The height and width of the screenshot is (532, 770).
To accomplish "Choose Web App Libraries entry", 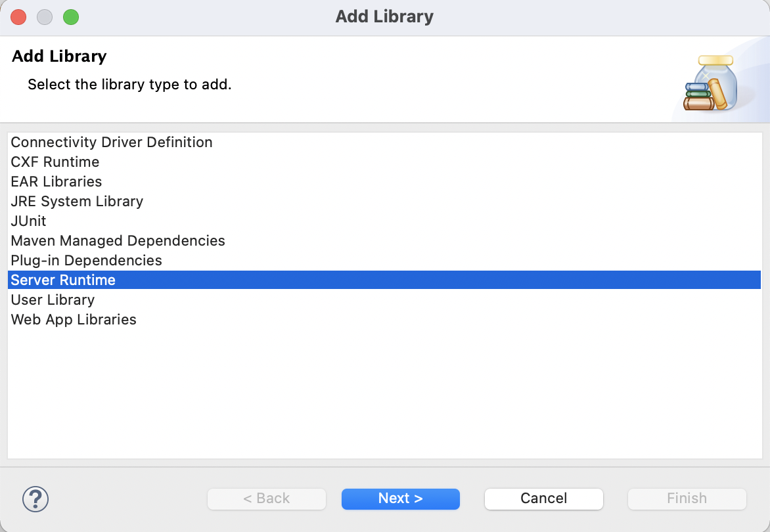I will coord(384,319).
